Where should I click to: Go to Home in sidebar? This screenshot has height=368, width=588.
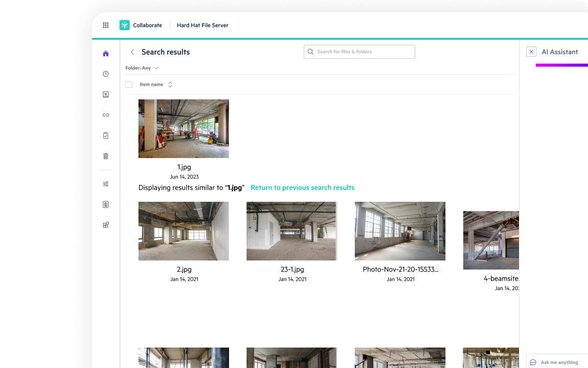click(x=106, y=54)
